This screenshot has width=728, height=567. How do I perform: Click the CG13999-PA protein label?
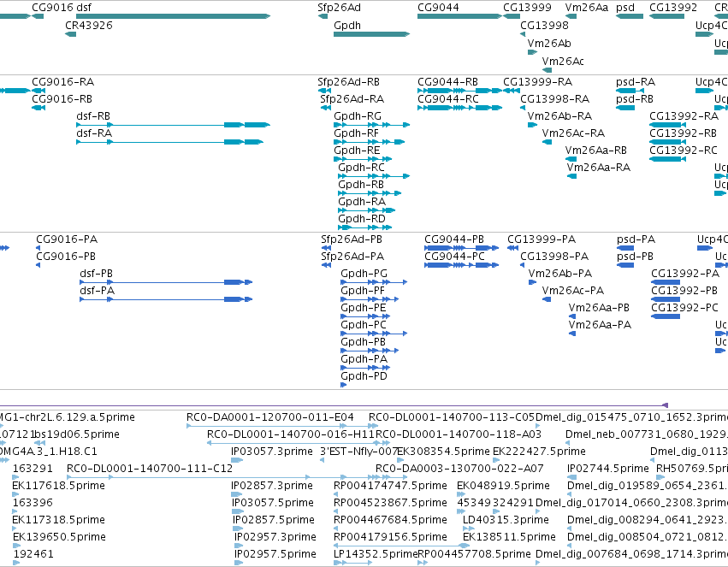[542, 239]
